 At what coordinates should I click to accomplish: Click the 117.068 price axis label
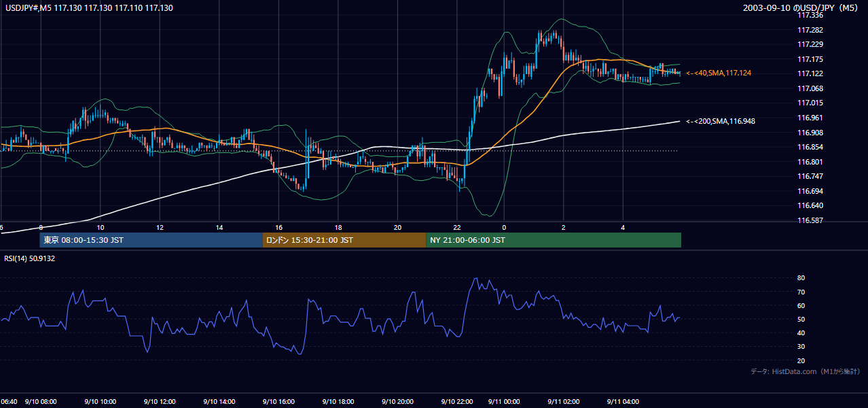point(810,88)
